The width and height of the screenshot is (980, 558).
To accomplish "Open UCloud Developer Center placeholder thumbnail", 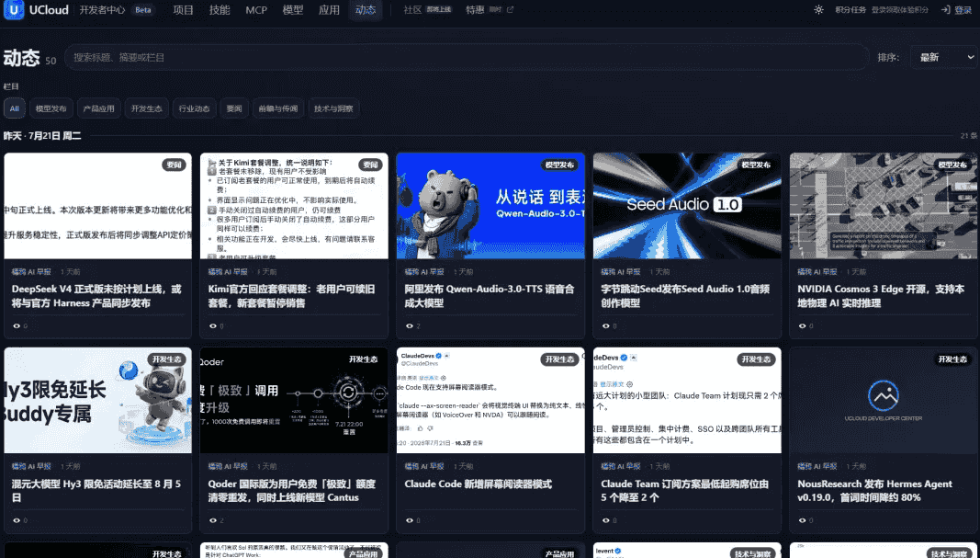I will [x=884, y=401].
